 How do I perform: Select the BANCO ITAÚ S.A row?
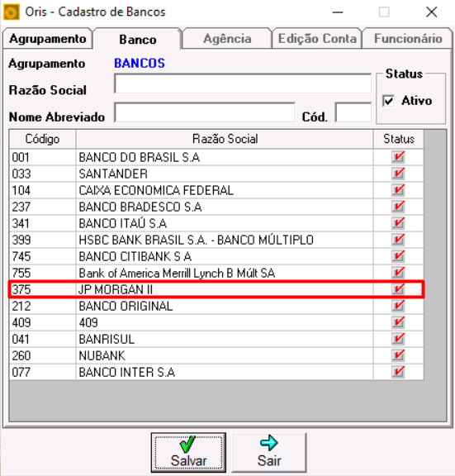(216, 223)
